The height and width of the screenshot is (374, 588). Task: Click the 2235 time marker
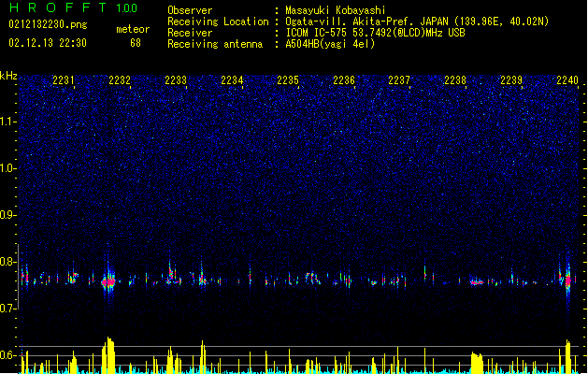coord(288,80)
